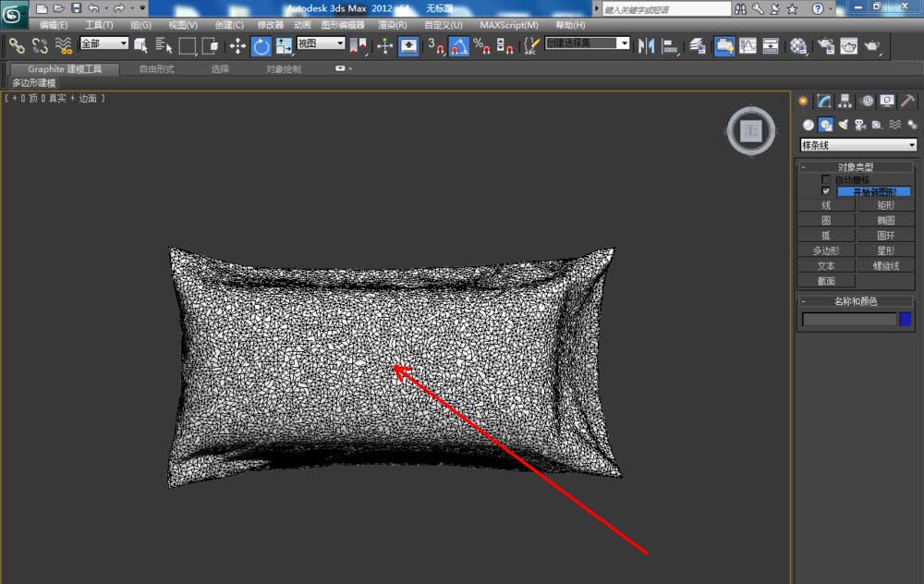Open the Material Editor icon
924x584 pixels.
click(x=798, y=46)
